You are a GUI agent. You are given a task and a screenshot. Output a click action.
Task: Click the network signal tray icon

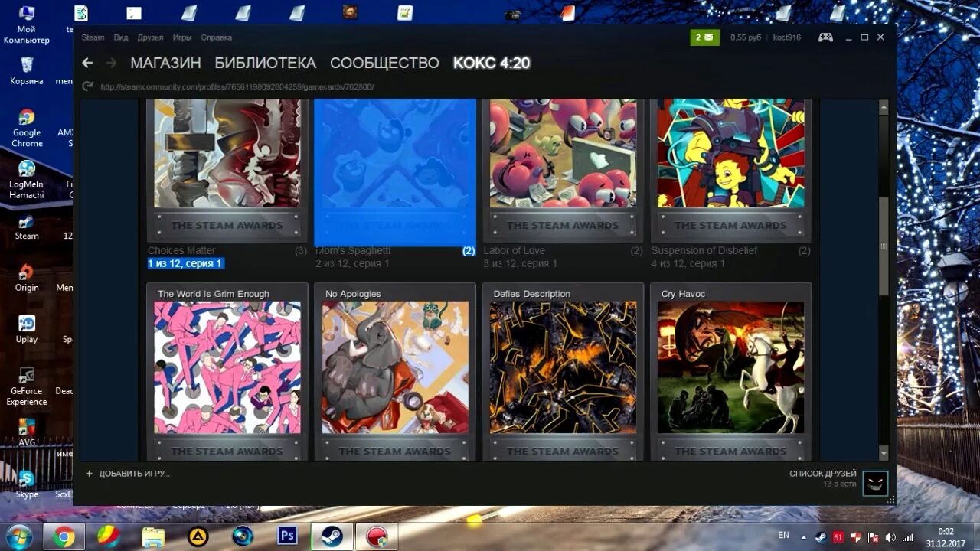click(x=908, y=536)
